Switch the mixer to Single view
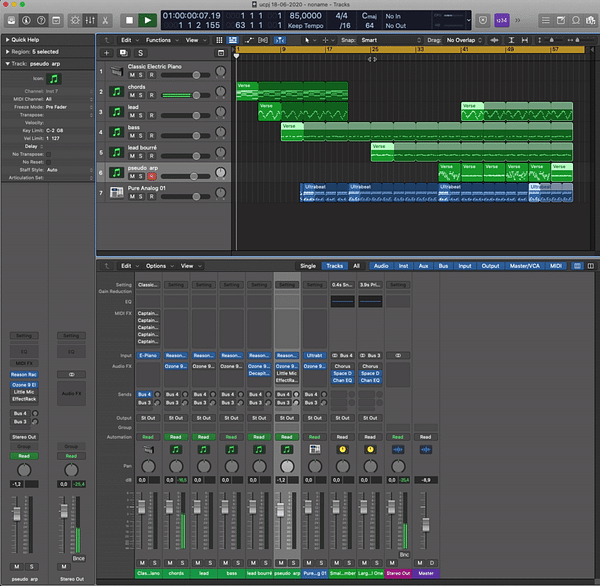This screenshot has width=600, height=586. [x=308, y=266]
